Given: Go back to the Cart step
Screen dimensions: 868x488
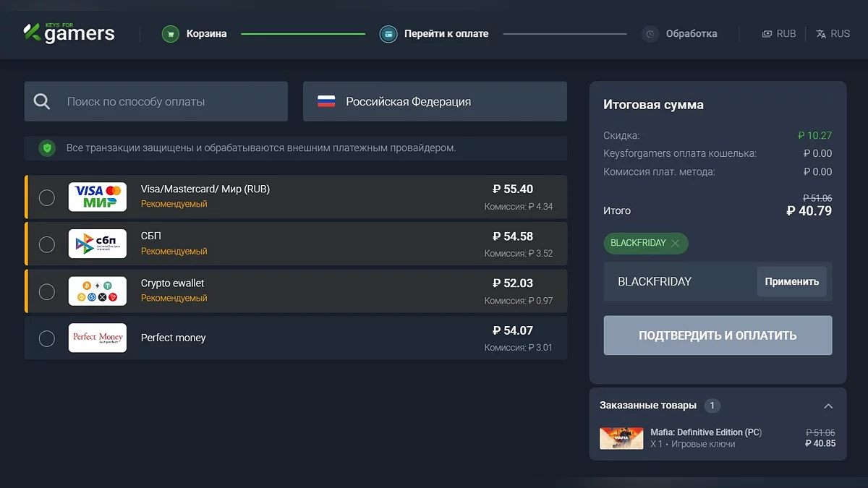Looking at the screenshot, I should [206, 34].
